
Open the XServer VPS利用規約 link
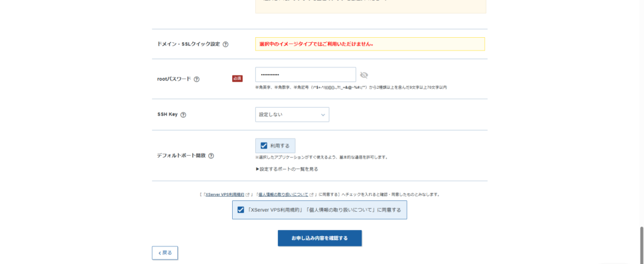point(225,195)
